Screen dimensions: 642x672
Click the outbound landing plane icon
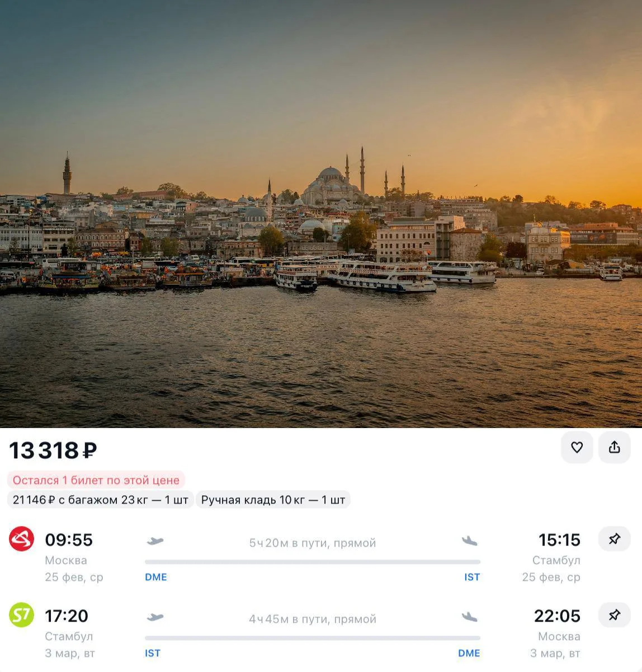coord(470,541)
